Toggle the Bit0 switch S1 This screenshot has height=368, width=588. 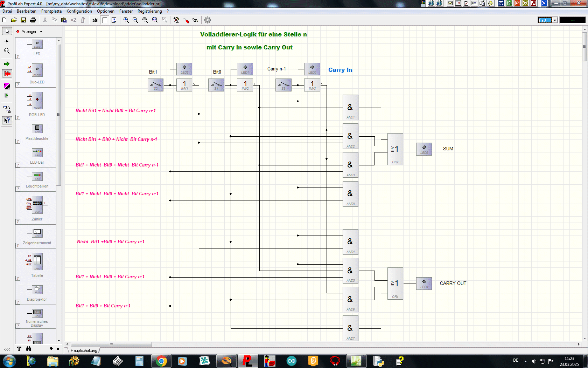point(216,85)
